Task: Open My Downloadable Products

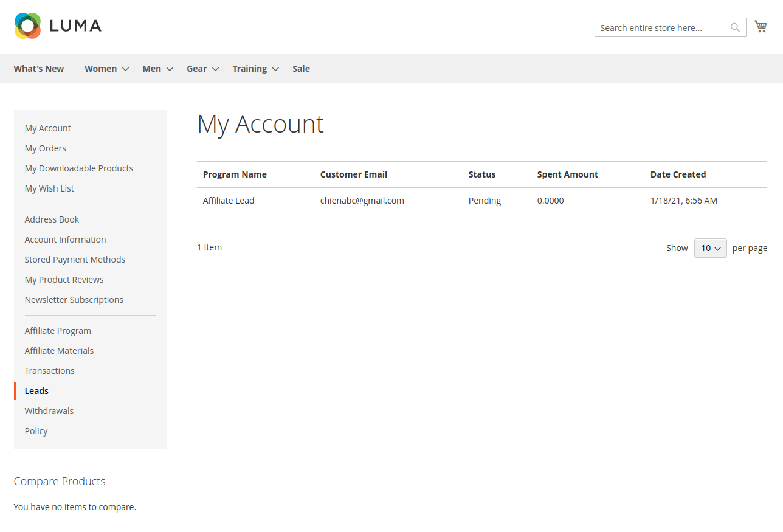Action: [79, 168]
